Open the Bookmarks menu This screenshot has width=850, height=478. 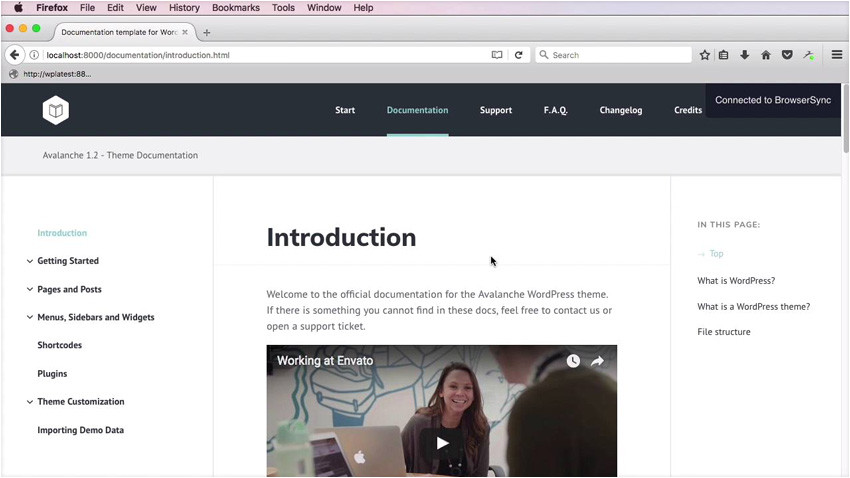[x=236, y=8]
